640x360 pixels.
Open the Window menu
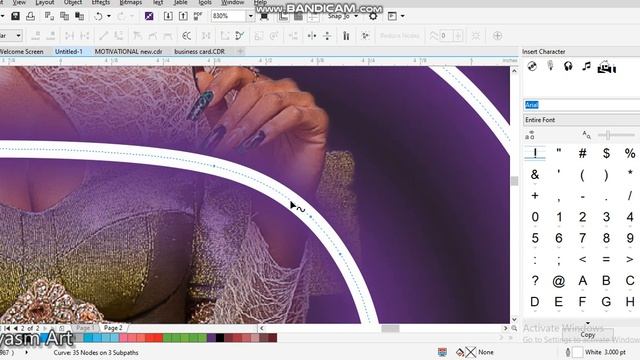tap(232, 2)
